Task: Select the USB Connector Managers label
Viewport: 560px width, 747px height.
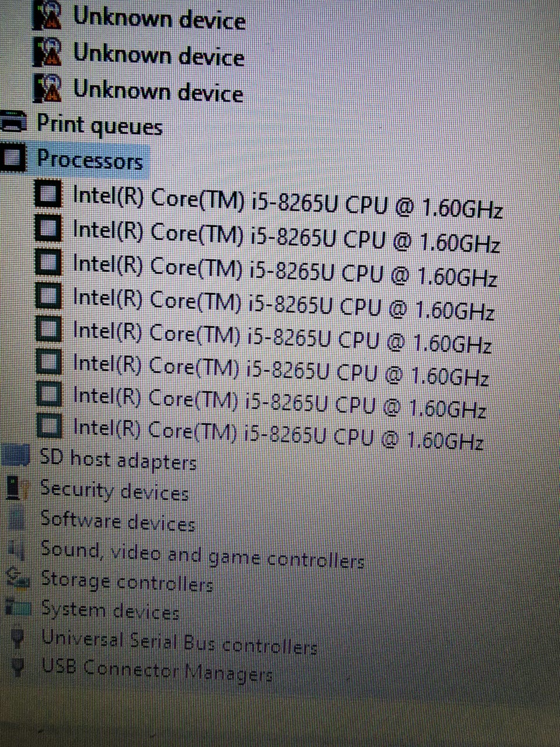Action: [157, 670]
